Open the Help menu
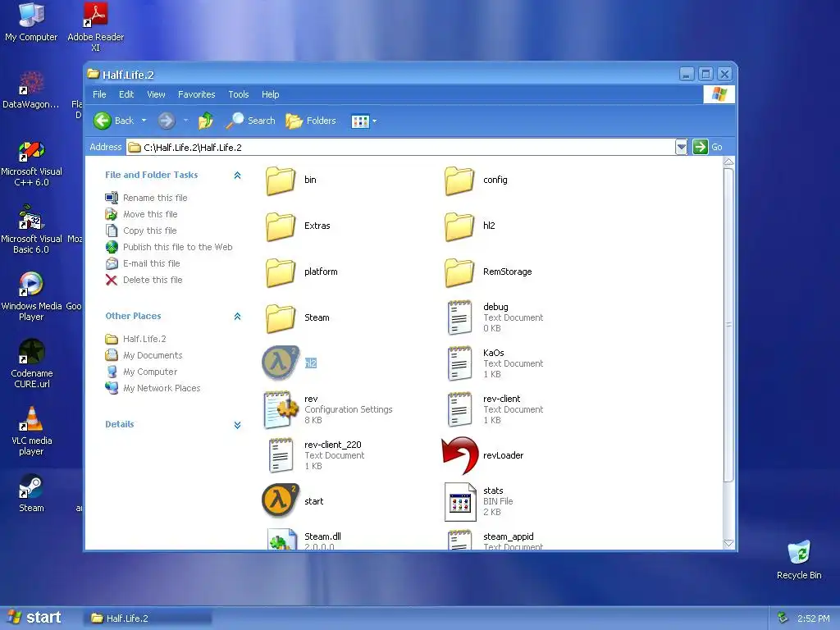The height and width of the screenshot is (630, 840). pyautogui.click(x=271, y=94)
